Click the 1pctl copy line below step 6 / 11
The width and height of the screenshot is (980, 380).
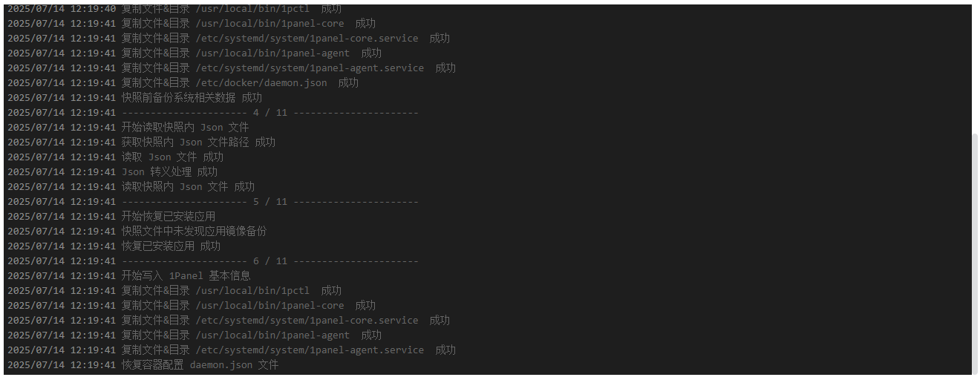(x=174, y=291)
